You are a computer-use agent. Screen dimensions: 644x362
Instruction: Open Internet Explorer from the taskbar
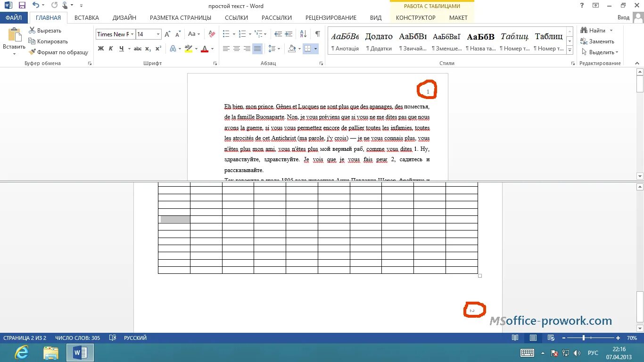22,353
